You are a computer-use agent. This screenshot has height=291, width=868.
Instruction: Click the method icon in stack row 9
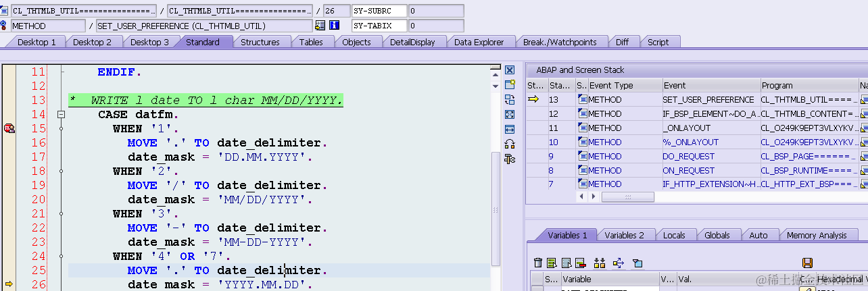[582, 156]
